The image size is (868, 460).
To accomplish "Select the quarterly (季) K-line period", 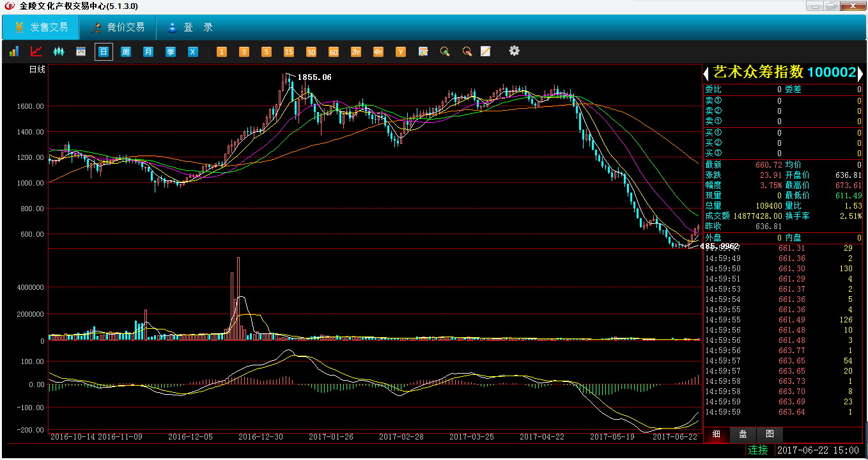I will (171, 52).
